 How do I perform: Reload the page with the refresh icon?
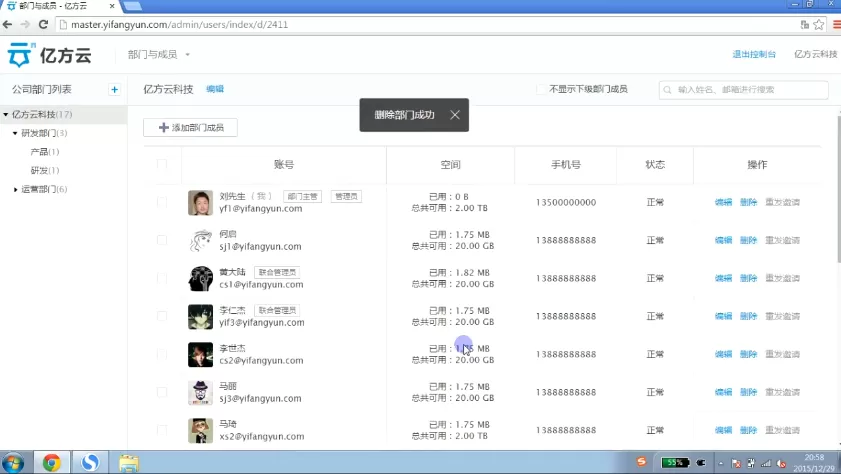pyautogui.click(x=43, y=24)
